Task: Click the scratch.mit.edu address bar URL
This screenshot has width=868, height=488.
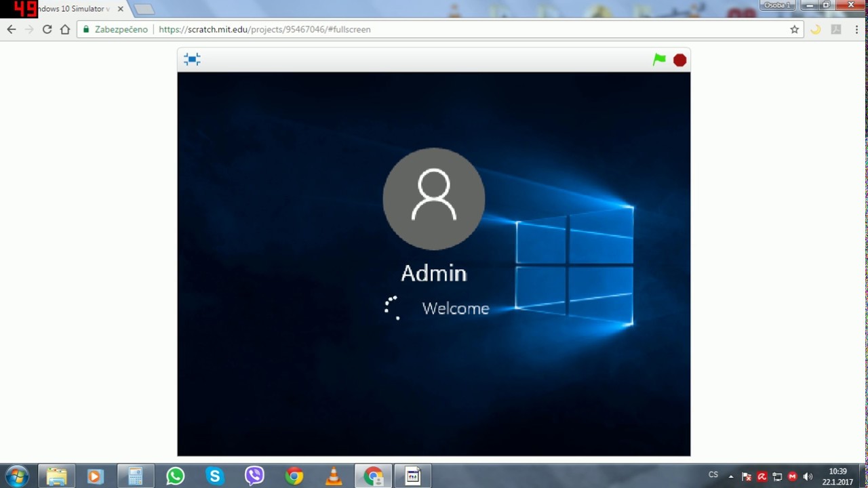Action: coord(264,29)
